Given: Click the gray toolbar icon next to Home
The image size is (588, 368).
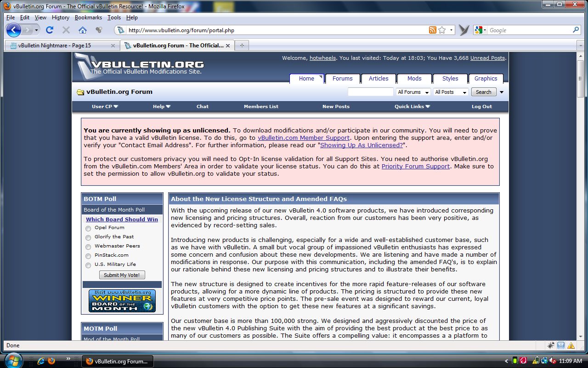Looking at the screenshot, I should point(98,30).
